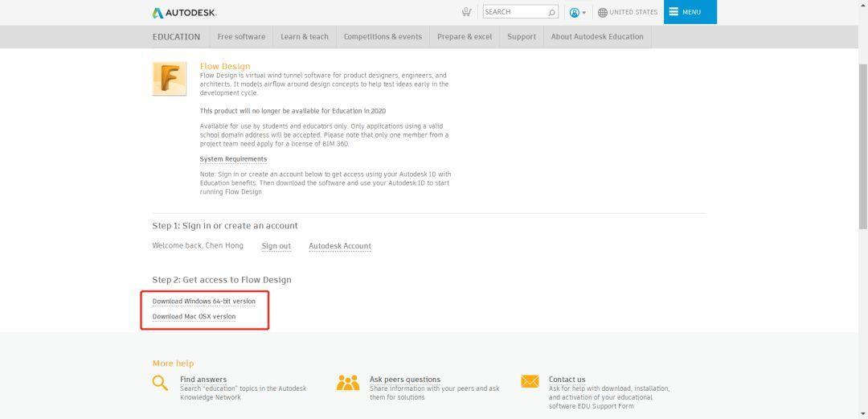Click 'no longer be available for Education' notice

point(293,111)
